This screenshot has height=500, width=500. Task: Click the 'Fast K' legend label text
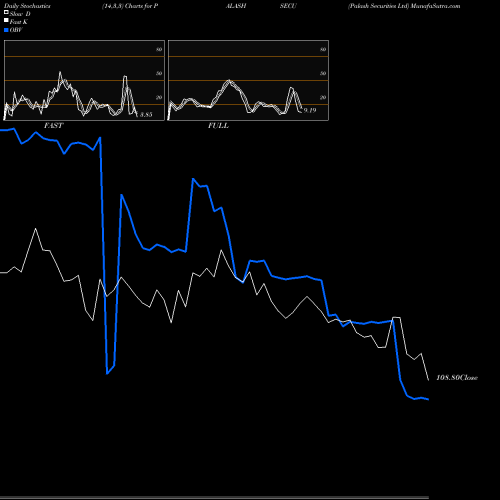pyautogui.click(x=19, y=22)
